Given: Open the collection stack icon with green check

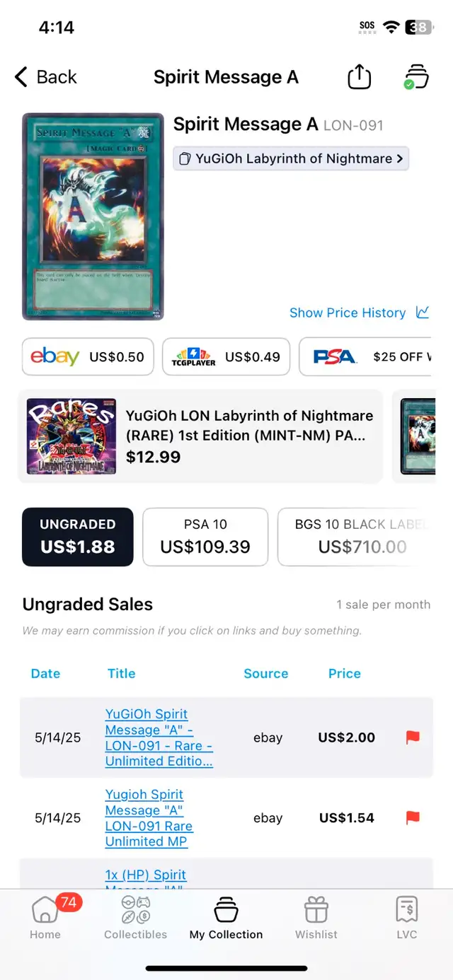Looking at the screenshot, I should tap(415, 76).
